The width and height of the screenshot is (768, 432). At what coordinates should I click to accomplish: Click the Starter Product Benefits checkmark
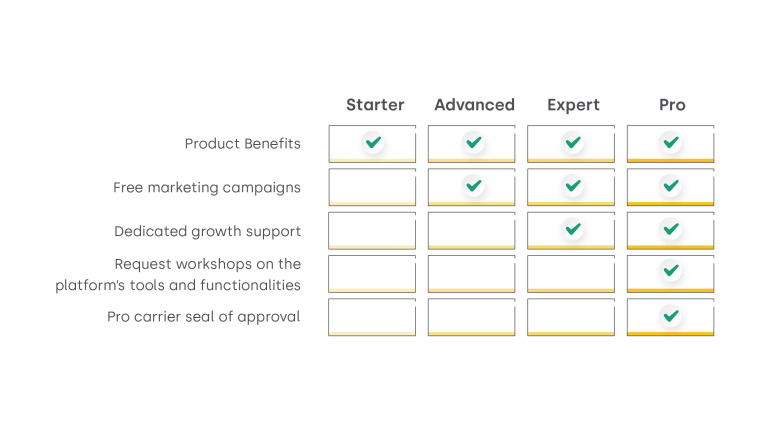pos(373,143)
